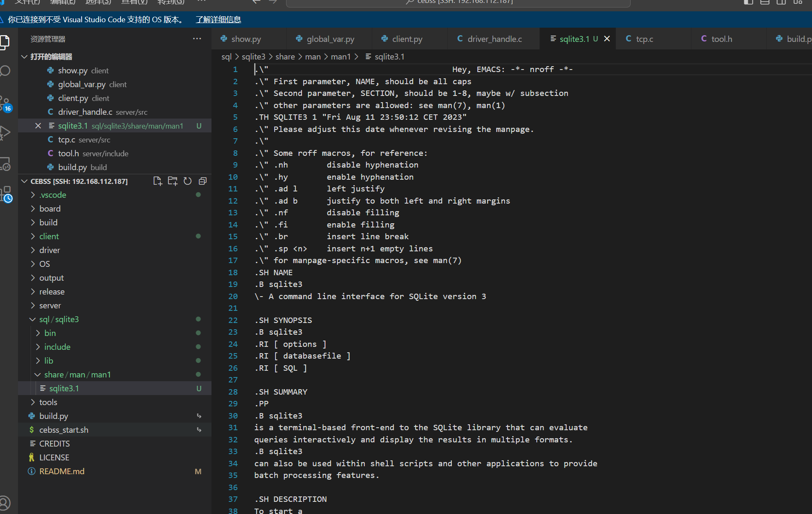
Task: Open the 了解详细信息 link
Action: 218,19
